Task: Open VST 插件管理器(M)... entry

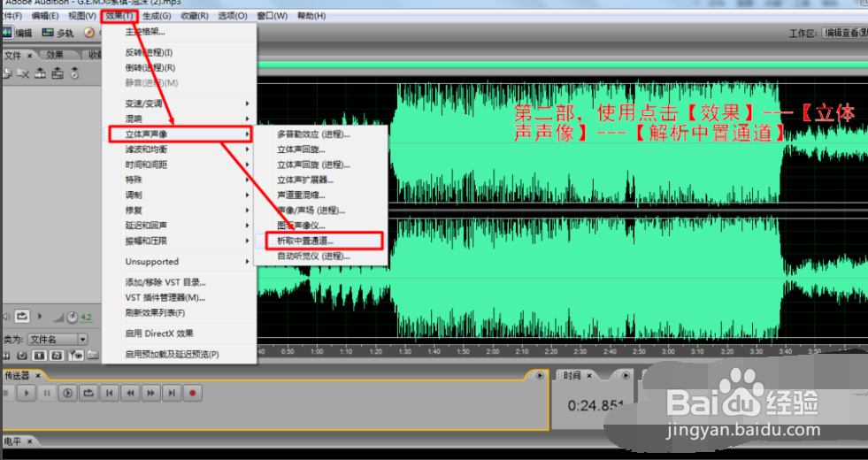Action: 180,297
